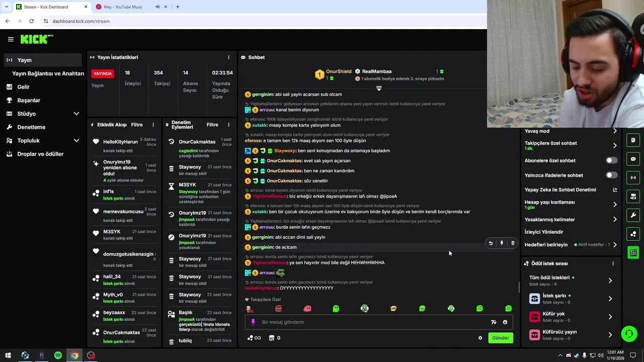Expand Küfürsüz yayın reward requests

(x=610, y=335)
